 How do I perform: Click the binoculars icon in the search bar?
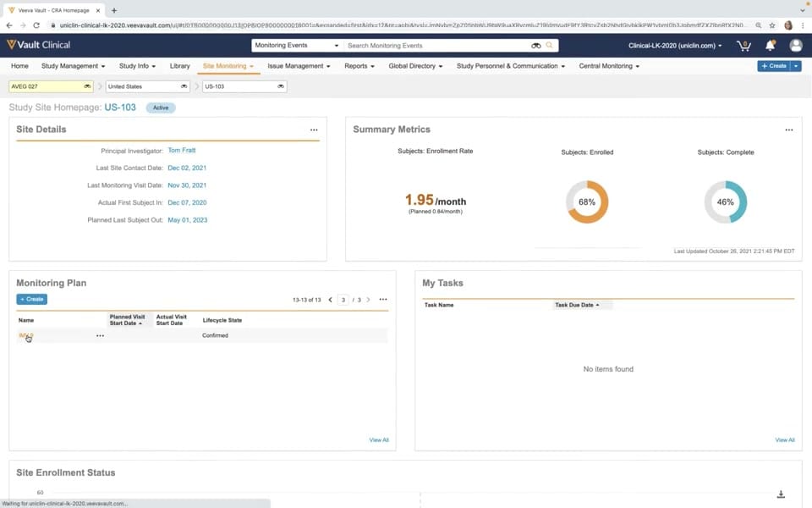tap(536, 46)
